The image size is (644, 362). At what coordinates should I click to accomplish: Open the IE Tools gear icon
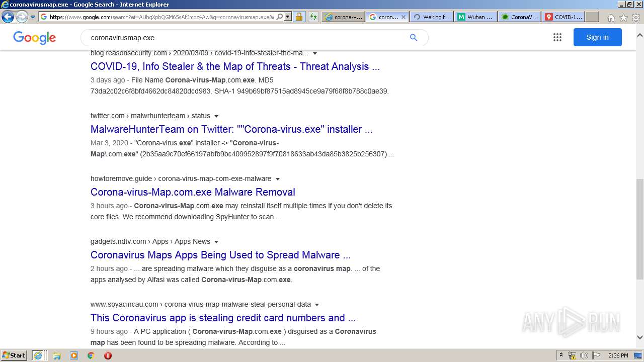click(x=636, y=17)
